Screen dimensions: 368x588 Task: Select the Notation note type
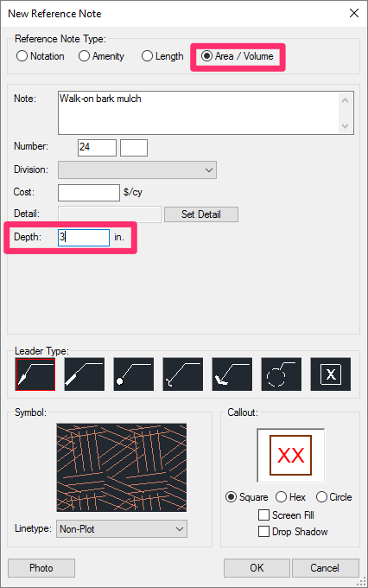pos(40,56)
